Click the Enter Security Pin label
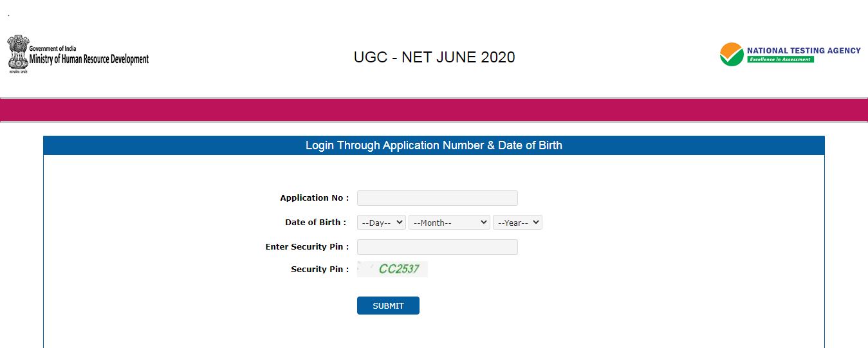Screen dimensions: 868x348 [x=307, y=247]
